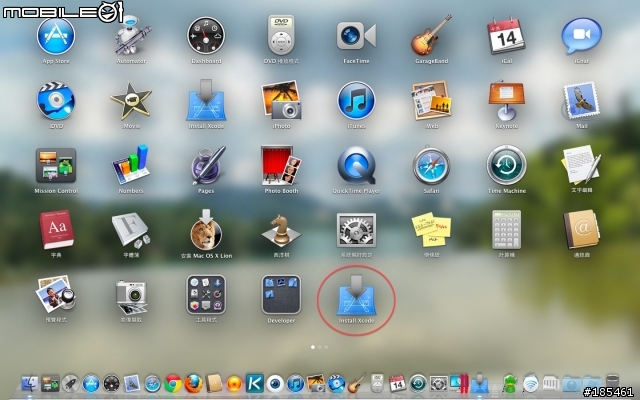640x400 pixels.
Task: Launch Photo Booth
Action: pyautogui.click(x=281, y=165)
